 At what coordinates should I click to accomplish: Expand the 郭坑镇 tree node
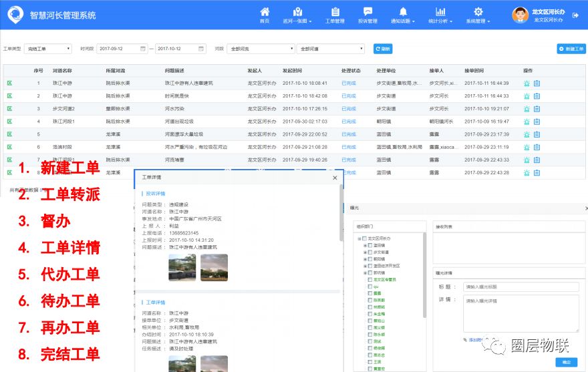tap(365, 272)
